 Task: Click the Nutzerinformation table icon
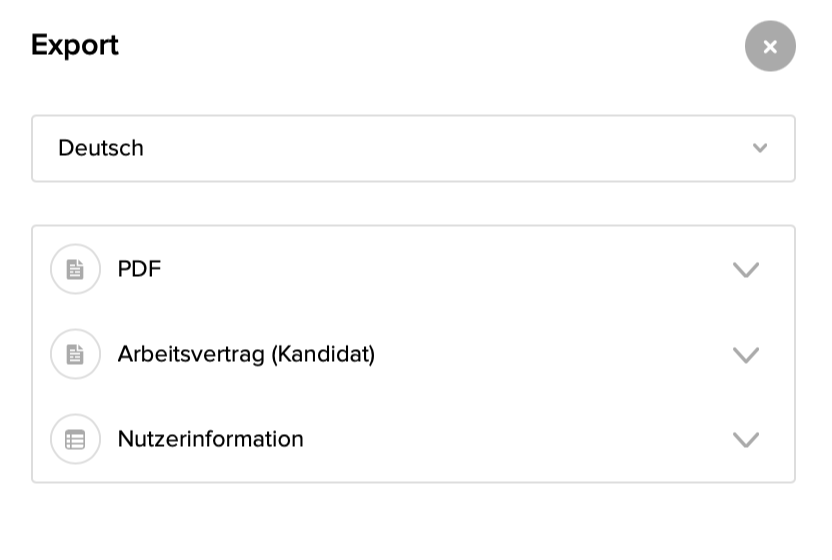(x=75, y=439)
